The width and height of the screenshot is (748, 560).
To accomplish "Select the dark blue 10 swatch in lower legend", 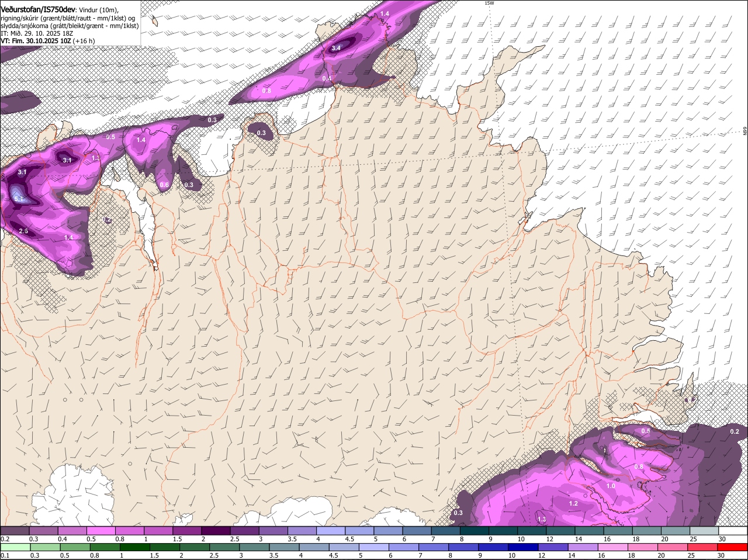I will [522, 547].
